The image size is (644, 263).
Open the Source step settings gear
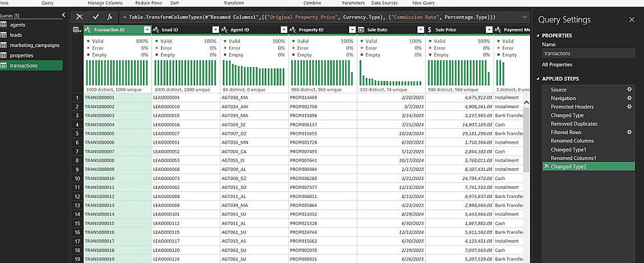(629, 89)
